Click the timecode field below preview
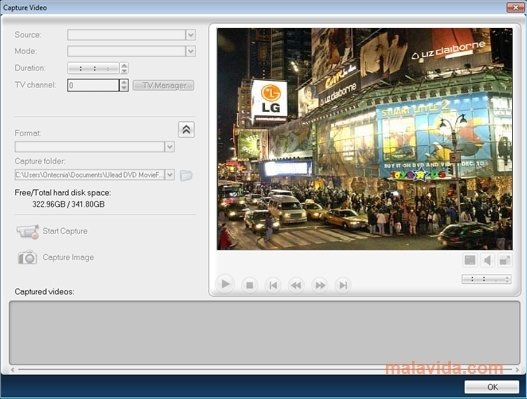This screenshot has width=527, height=399. point(486,279)
